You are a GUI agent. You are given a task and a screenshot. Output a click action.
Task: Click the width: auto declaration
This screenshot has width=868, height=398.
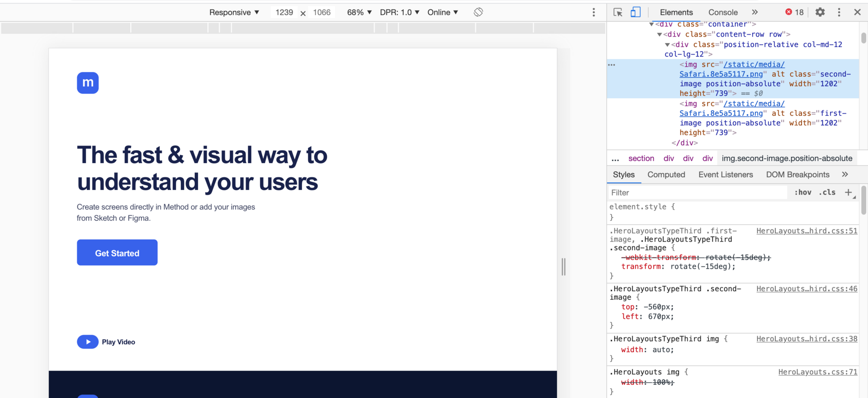tap(647, 350)
